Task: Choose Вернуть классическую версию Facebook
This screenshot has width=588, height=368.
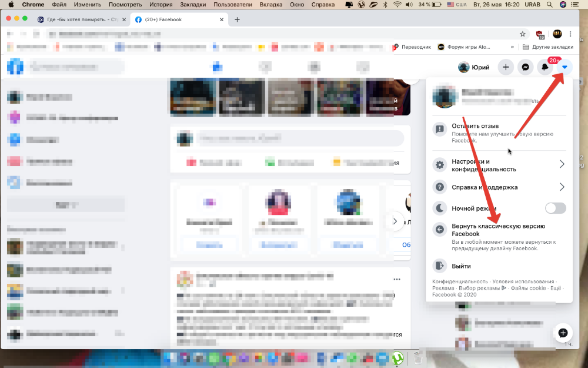Action: pyautogui.click(x=499, y=237)
